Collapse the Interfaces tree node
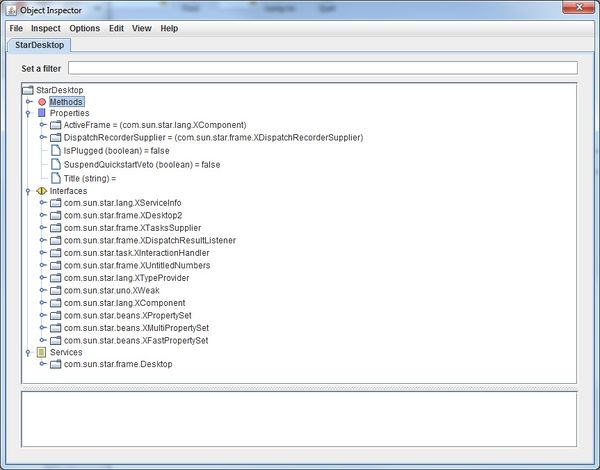The height and width of the screenshot is (470, 600). coord(29,190)
